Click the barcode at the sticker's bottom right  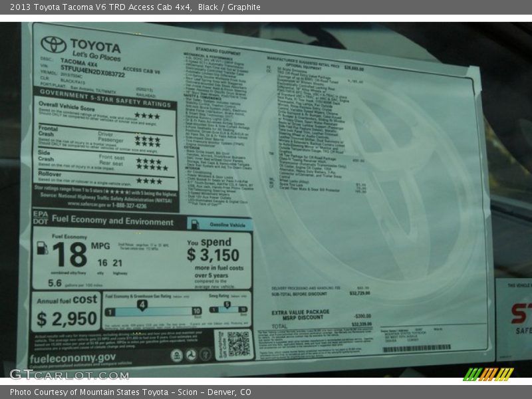click(x=417, y=348)
